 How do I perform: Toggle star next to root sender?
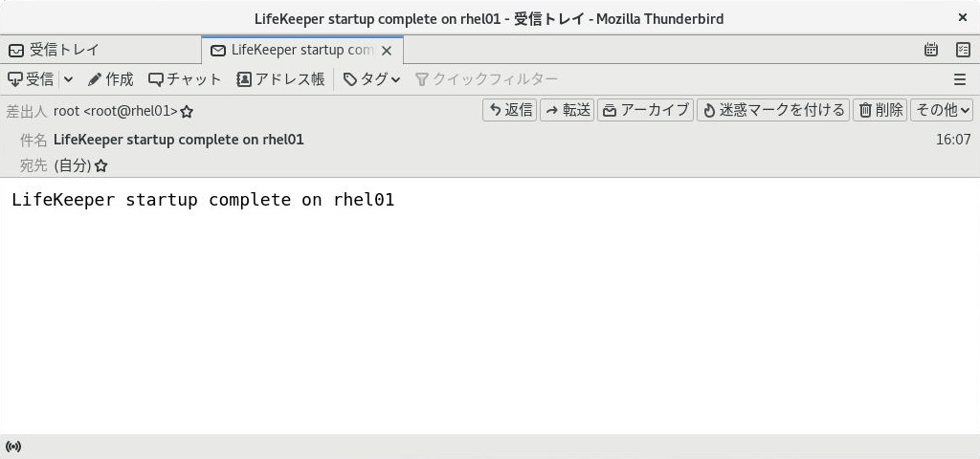(x=187, y=112)
